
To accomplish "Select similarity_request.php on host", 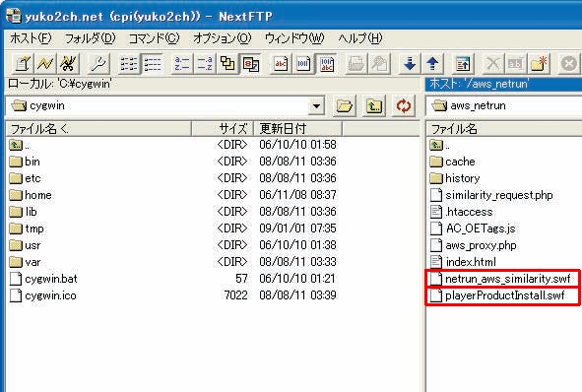I will coord(491,195).
